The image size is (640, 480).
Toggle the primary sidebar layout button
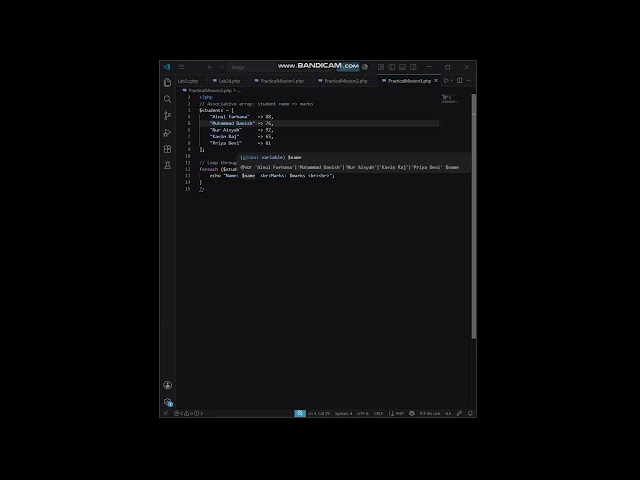(391, 67)
